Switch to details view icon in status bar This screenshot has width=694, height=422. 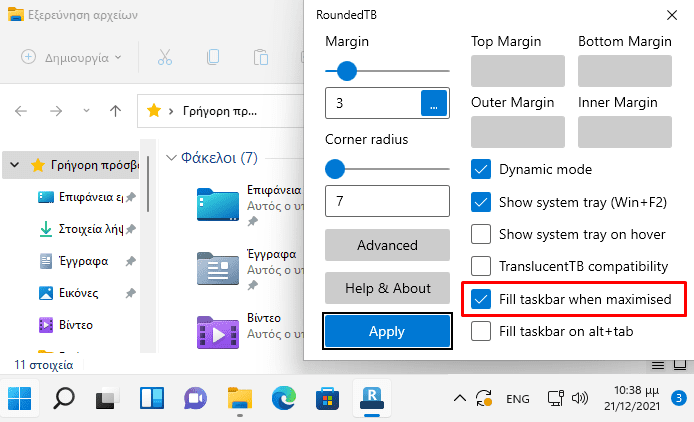pos(658,365)
